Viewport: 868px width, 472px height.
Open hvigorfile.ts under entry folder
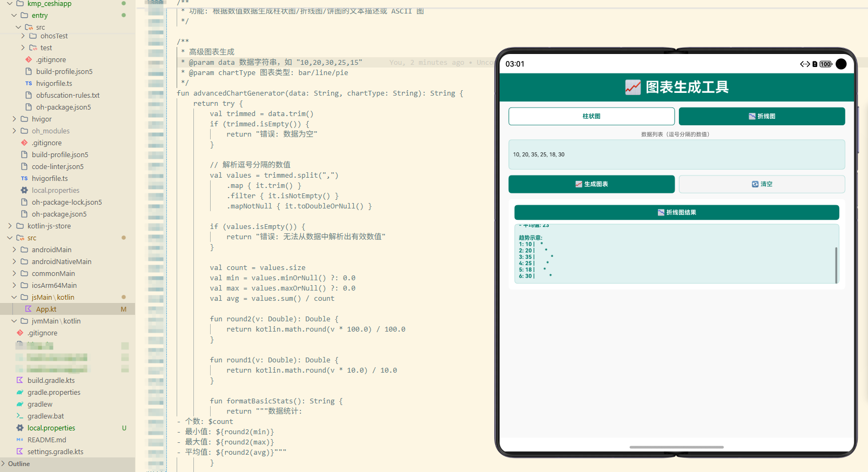[x=54, y=84]
